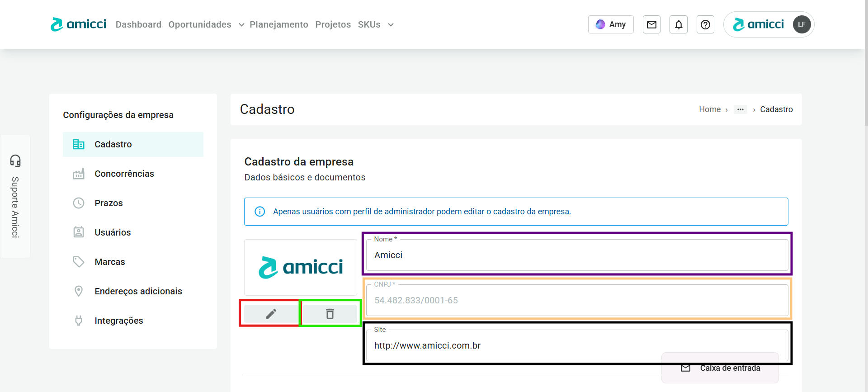Viewport: 868px width, 392px height.
Task: Click the Home breadcrumb link
Action: pyautogui.click(x=710, y=109)
